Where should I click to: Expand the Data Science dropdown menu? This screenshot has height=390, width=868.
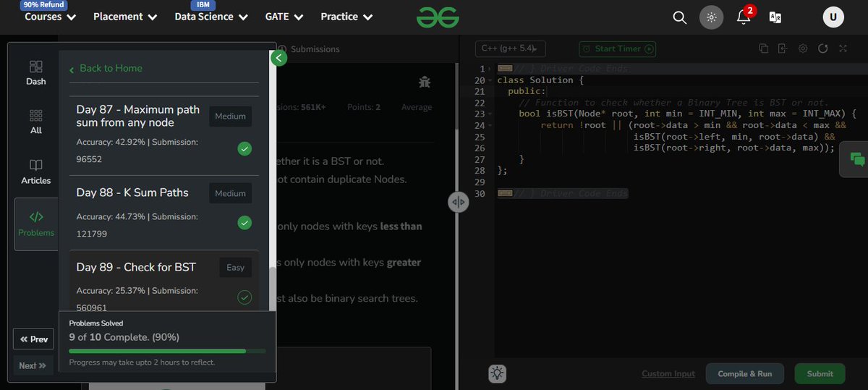pyautogui.click(x=211, y=17)
